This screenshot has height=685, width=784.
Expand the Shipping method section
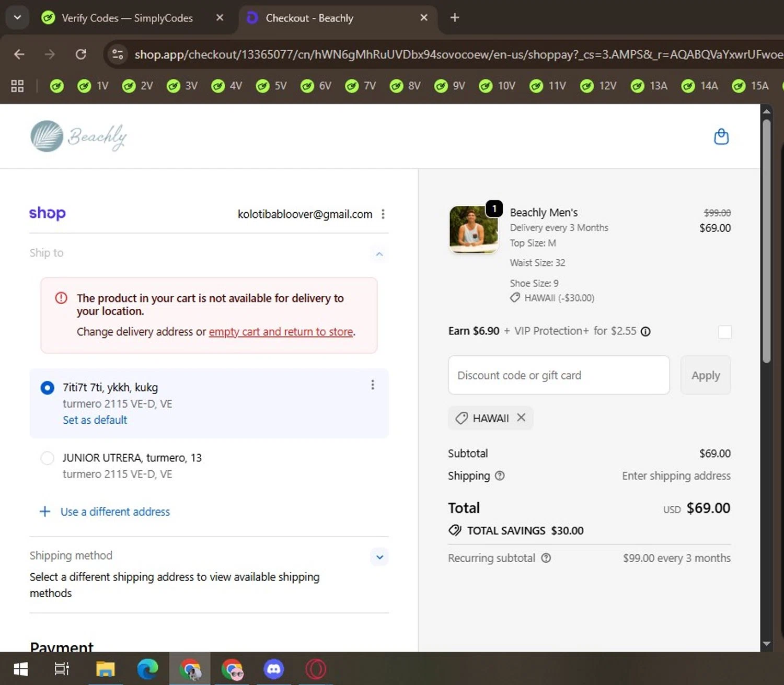[x=379, y=557]
